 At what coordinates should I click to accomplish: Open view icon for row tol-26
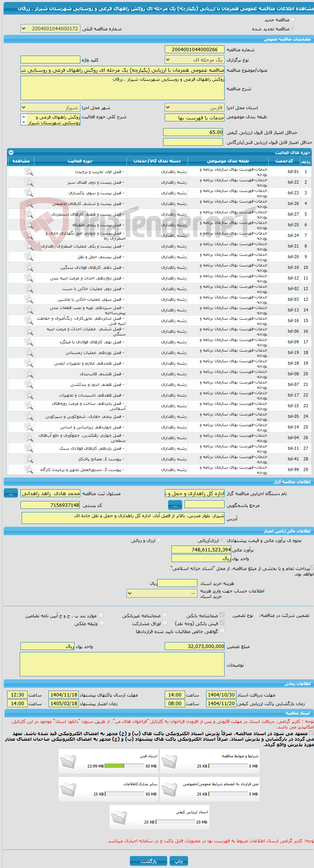(28, 203)
